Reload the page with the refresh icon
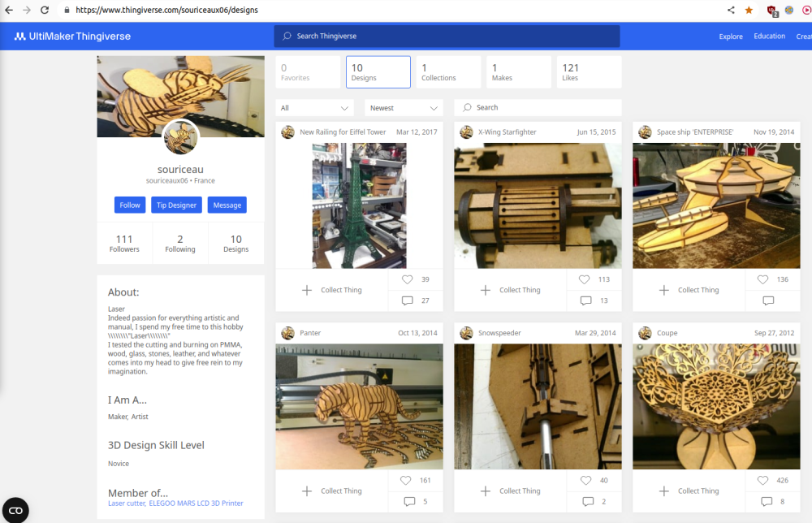The image size is (812, 523). pos(45,10)
